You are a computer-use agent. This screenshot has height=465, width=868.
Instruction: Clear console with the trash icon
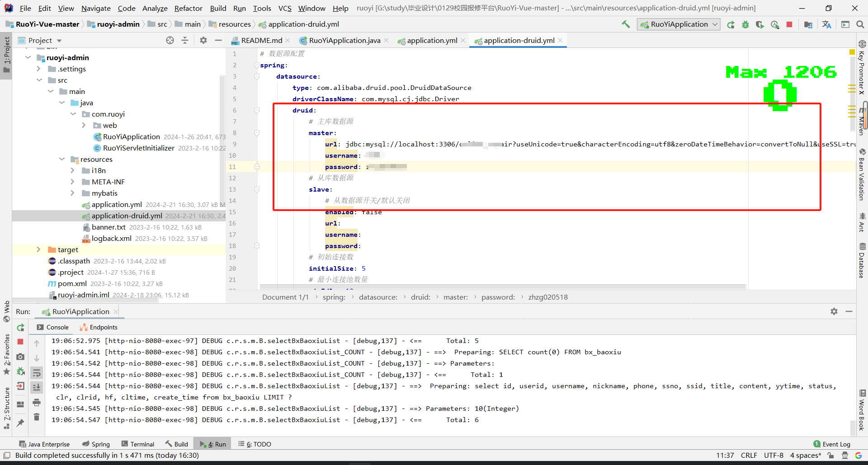pos(37,417)
